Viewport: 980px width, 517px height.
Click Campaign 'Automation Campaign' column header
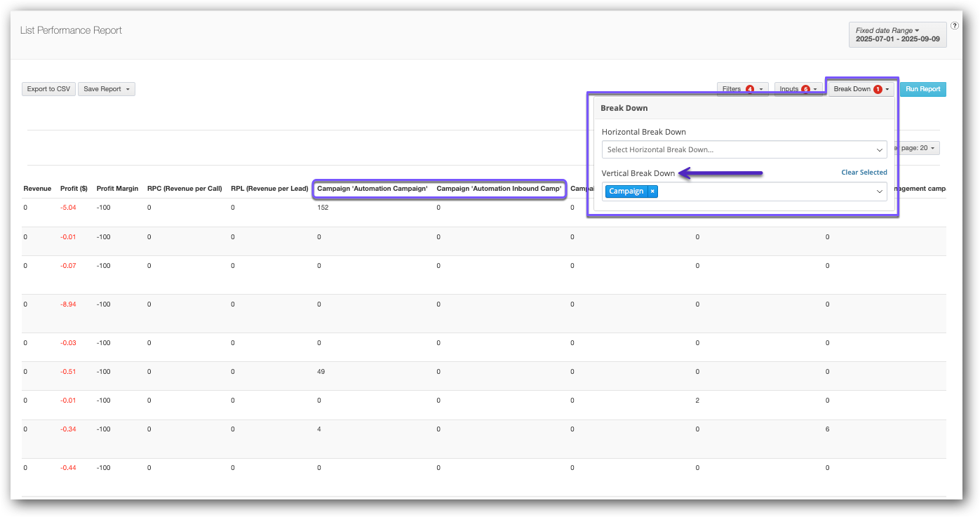(372, 189)
